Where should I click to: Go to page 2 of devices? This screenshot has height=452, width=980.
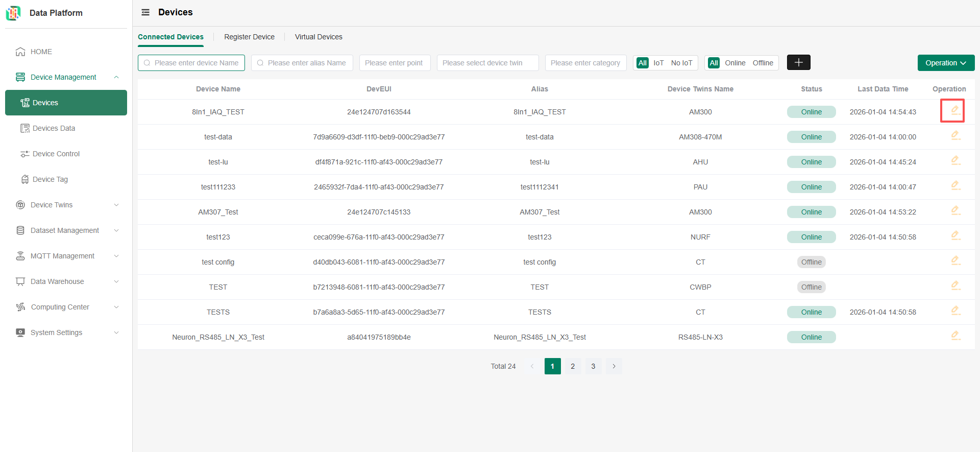click(573, 366)
